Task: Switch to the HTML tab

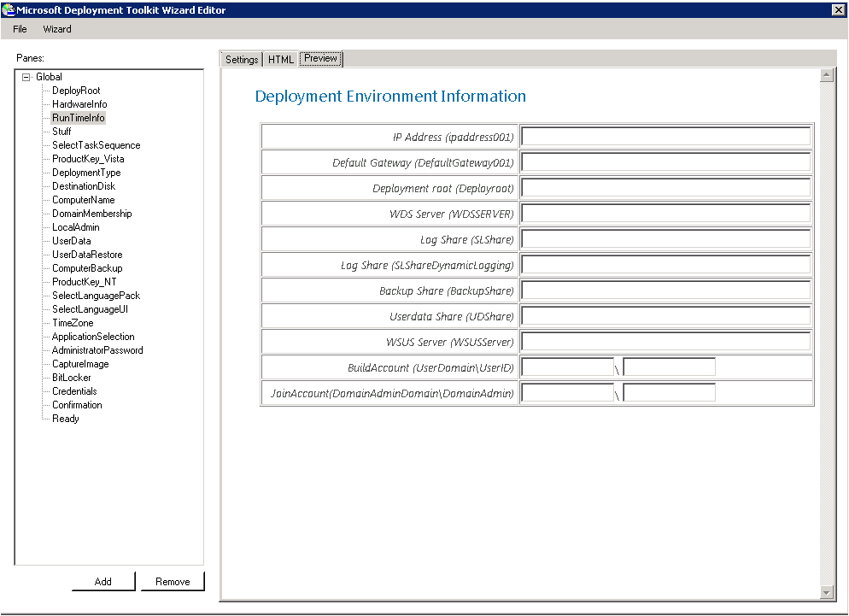Action: click(280, 59)
